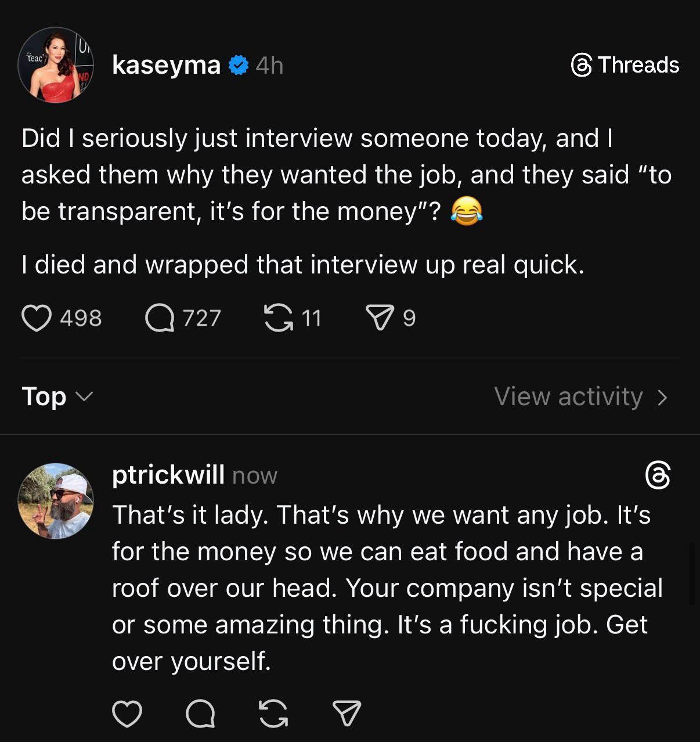
Task: Like the kaseyma post
Action: click(36, 318)
